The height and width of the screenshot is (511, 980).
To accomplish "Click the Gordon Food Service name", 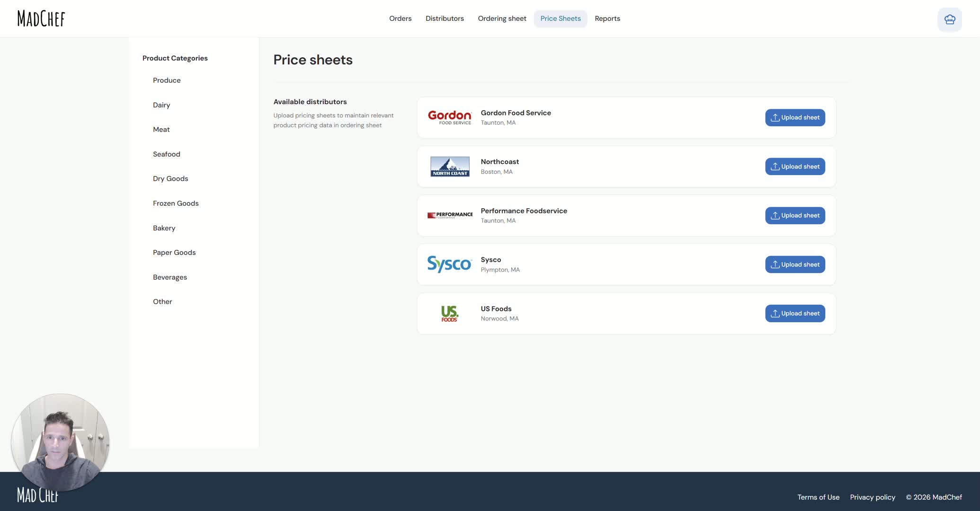I will 516,113.
